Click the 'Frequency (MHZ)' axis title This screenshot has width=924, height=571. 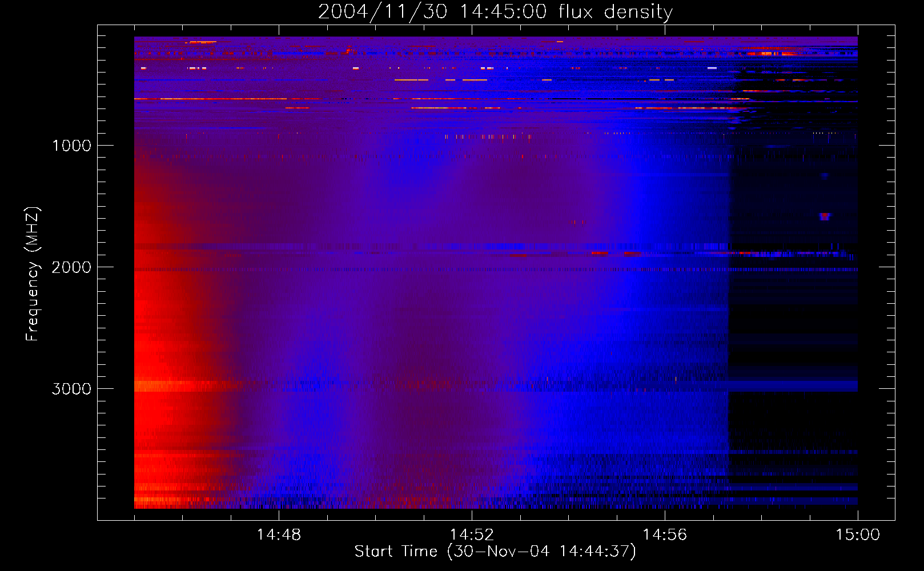pyautogui.click(x=33, y=274)
